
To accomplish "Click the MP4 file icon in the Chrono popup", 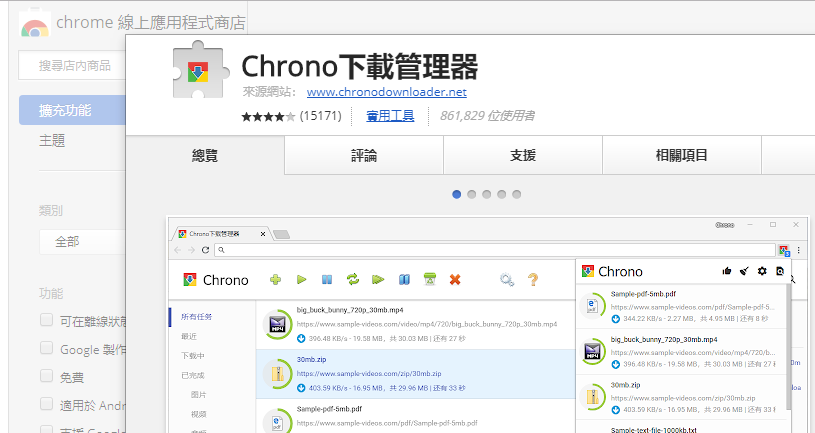I will coord(592,352).
